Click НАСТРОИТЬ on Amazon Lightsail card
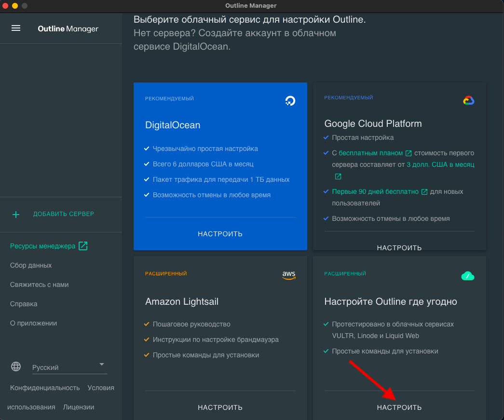 click(220, 407)
